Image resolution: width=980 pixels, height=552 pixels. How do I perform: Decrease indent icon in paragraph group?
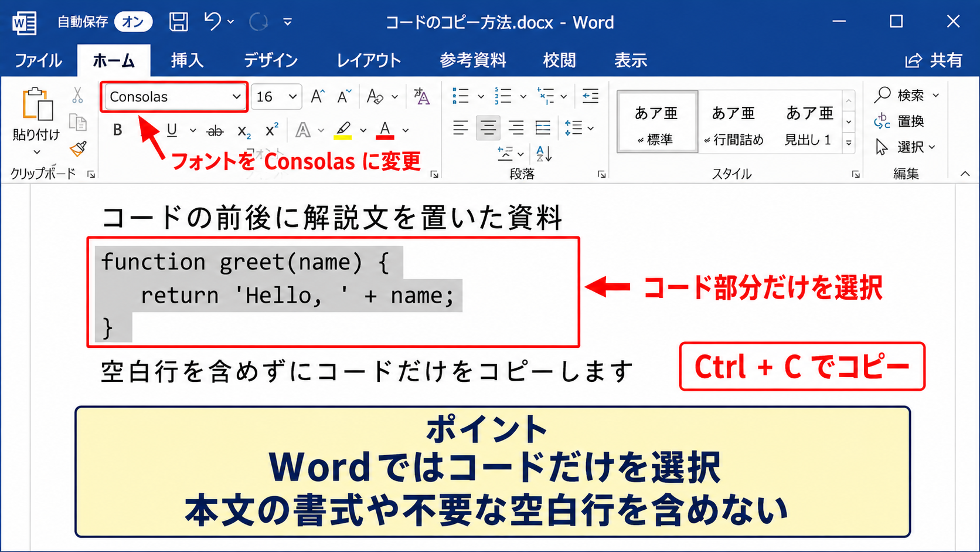point(590,96)
